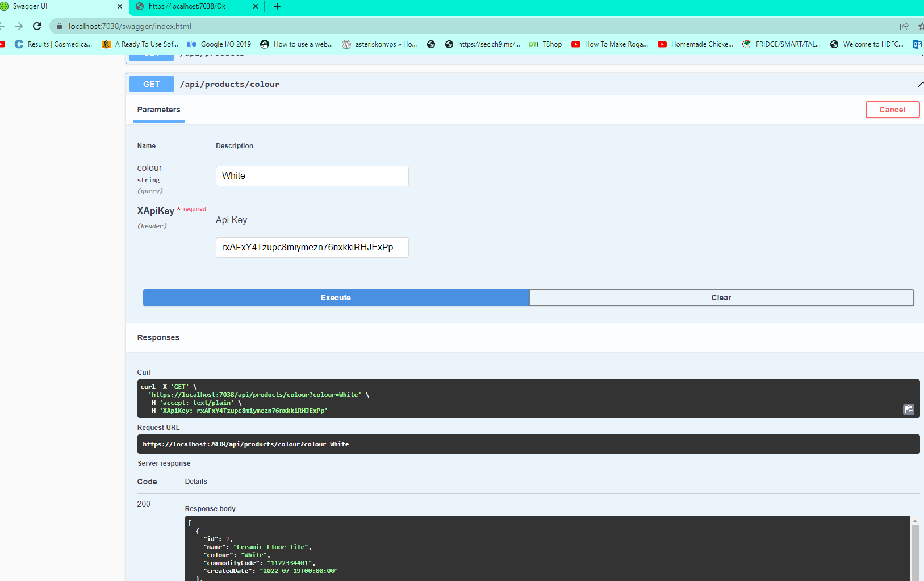
Task: Go forward with browser forward arrow
Action: click(x=19, y=26)
